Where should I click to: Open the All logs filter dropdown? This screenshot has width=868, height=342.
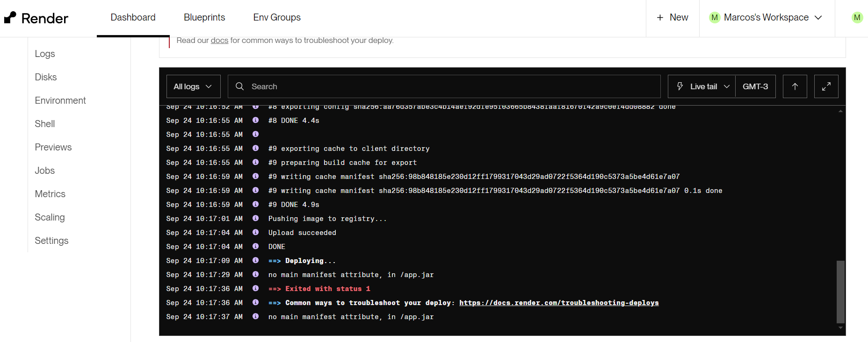pyautogui.click(x=193, y=86)
